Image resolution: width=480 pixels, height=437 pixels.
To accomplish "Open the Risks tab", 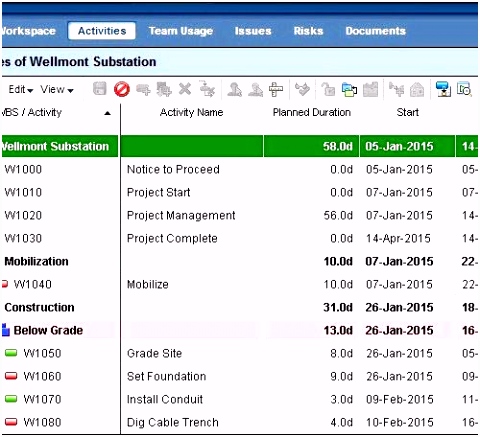I will [308, 31].
